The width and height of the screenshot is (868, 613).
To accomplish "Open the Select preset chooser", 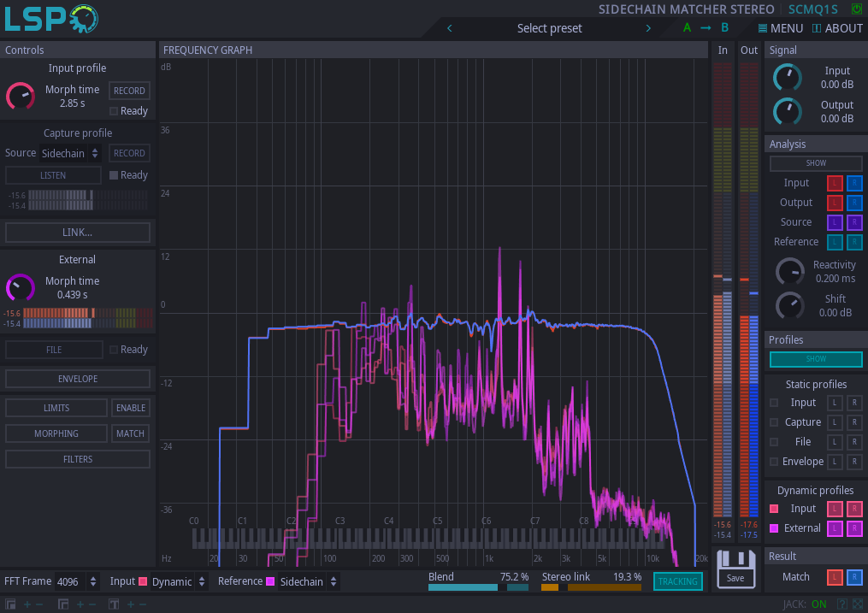I will click(549, 28).
